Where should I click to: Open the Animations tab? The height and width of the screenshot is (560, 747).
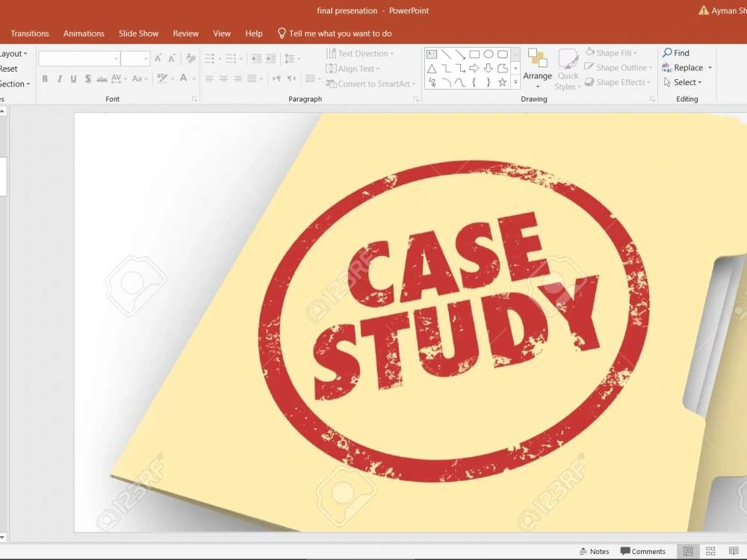(x=84, y=34)
